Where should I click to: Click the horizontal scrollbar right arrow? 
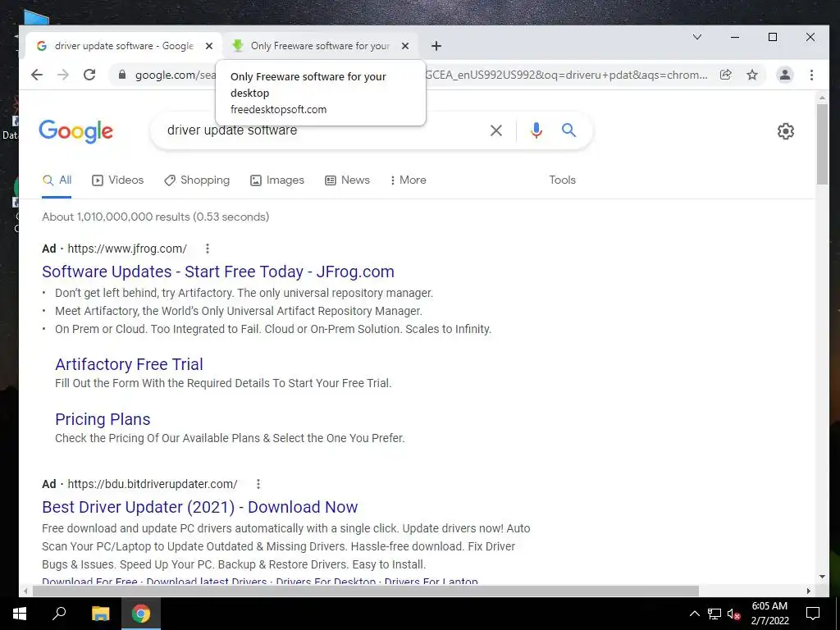tap(809, 591)
